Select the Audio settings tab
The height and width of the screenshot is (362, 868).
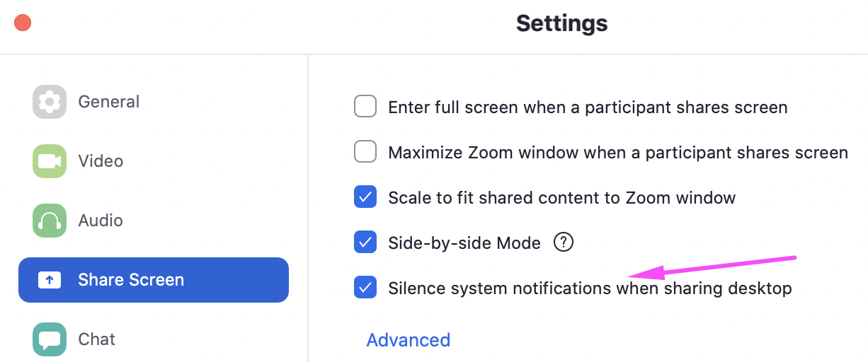[x=101, y=221]
